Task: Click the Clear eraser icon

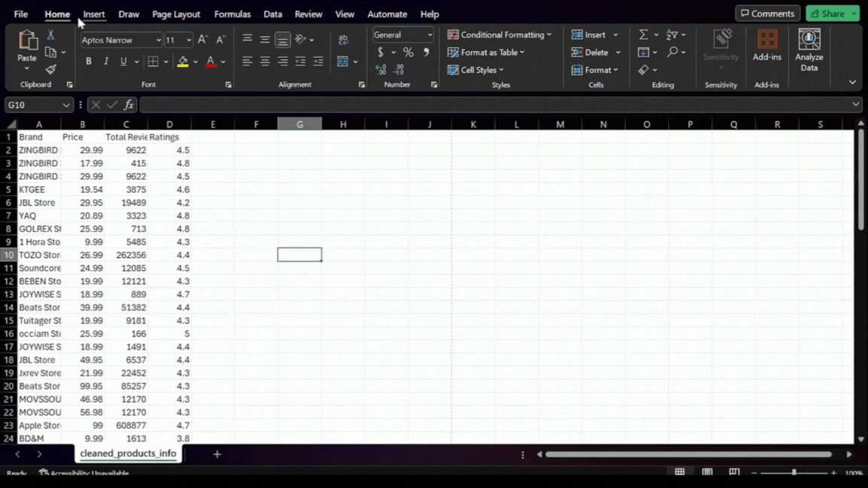Action: point(643,70)
